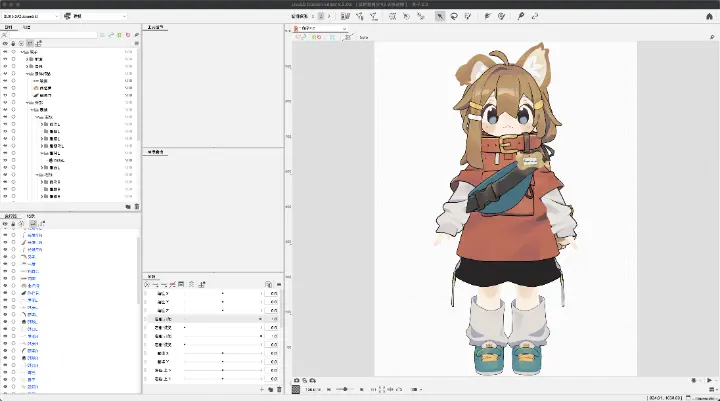720x401 pixels.
Task: Switch to first tab of parts panel
Action: [x=8, y=27]
